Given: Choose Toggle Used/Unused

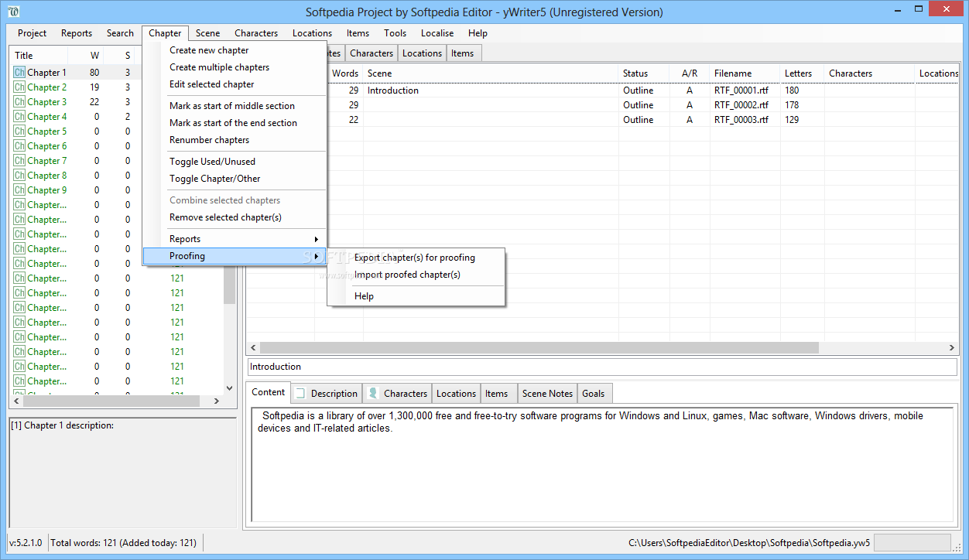Looking at the screenshot, I should [x=235, y=162].
